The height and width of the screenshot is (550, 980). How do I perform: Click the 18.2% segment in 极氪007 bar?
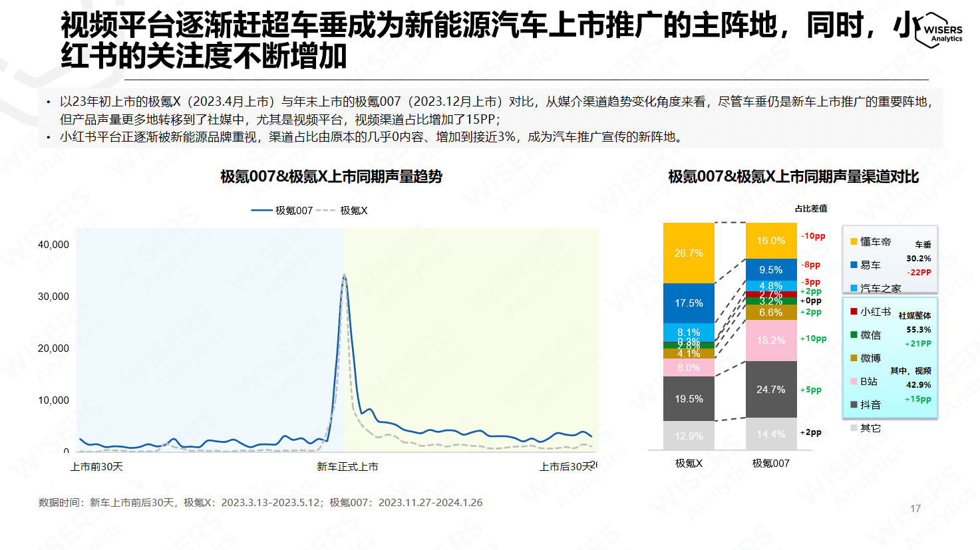(771, 340)
